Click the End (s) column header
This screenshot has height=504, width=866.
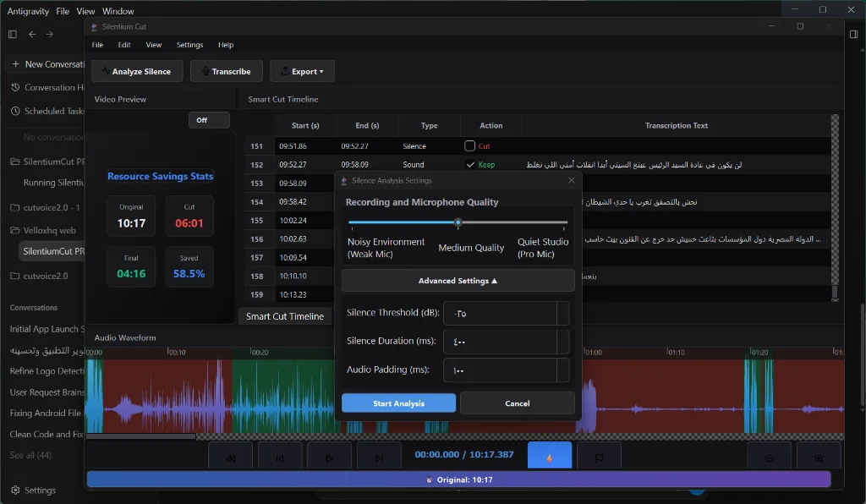pos(367,125)
